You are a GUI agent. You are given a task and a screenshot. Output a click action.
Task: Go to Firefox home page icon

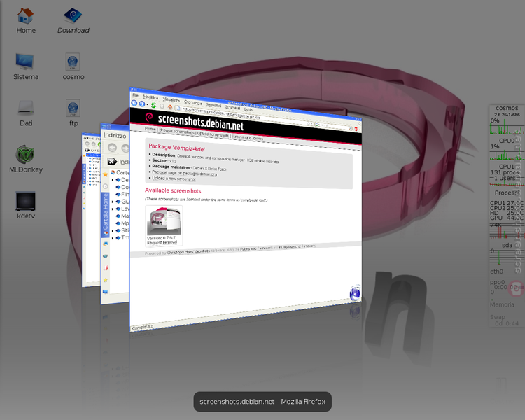pos(170,107)
